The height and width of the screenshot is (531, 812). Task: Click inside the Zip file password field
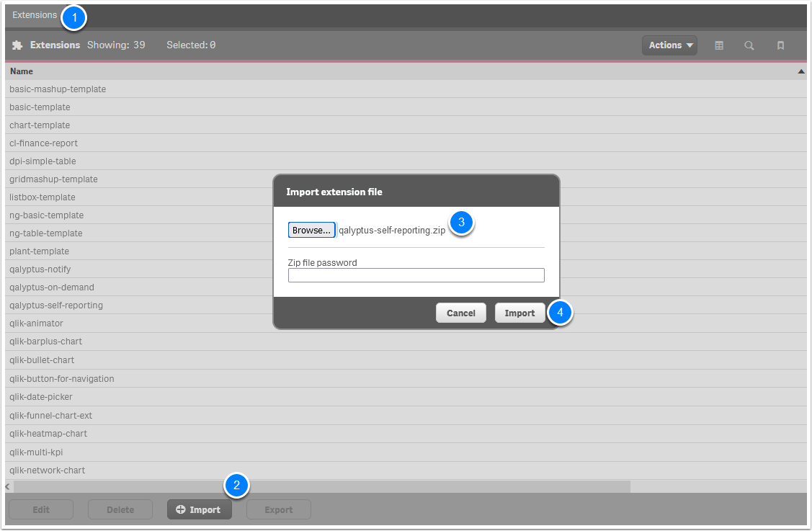point(416,275)
